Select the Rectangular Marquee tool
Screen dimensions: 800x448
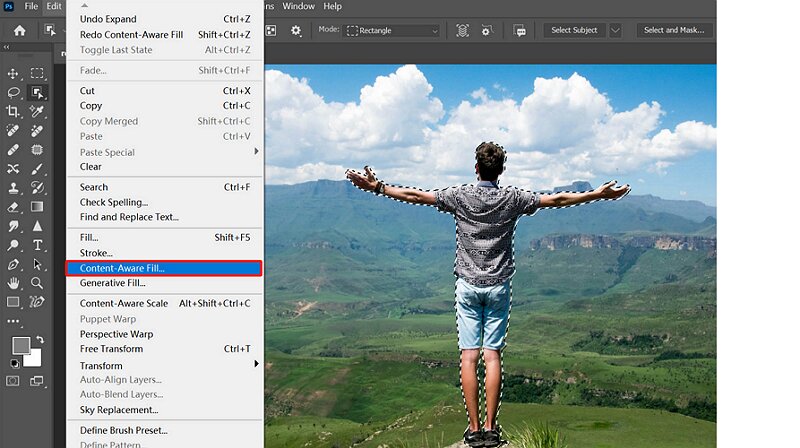tap(38, 74)
